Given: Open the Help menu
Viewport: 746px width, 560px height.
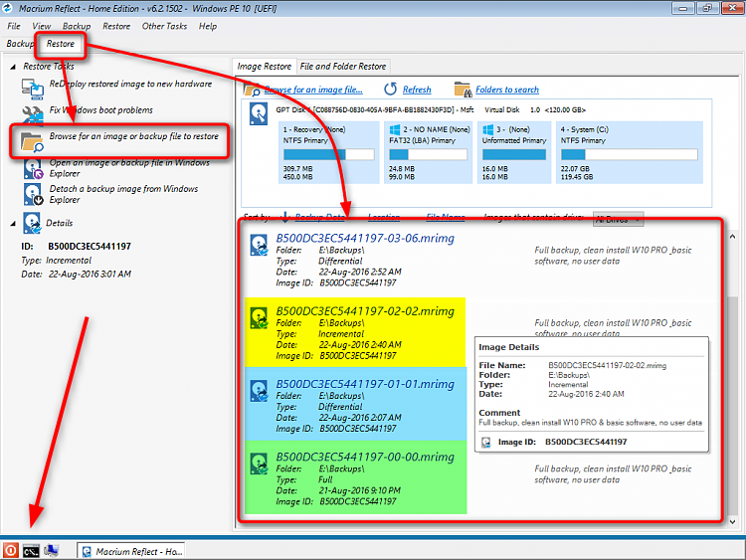Looking at the screenshot, I should click(208, 26).
